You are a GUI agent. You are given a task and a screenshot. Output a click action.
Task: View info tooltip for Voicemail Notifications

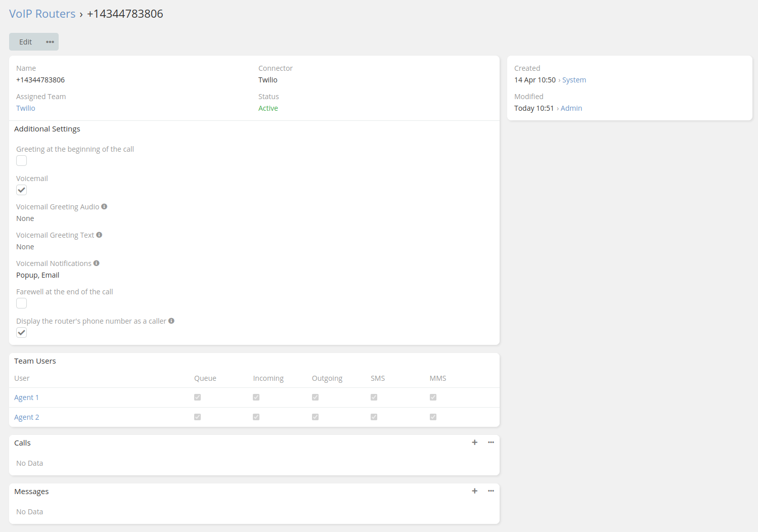[x=97, y=262]
